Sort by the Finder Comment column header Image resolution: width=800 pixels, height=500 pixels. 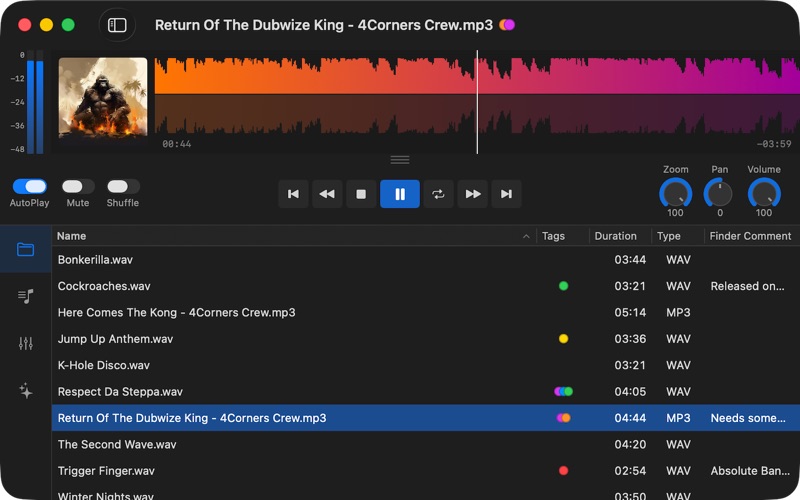tap(750, 236)
